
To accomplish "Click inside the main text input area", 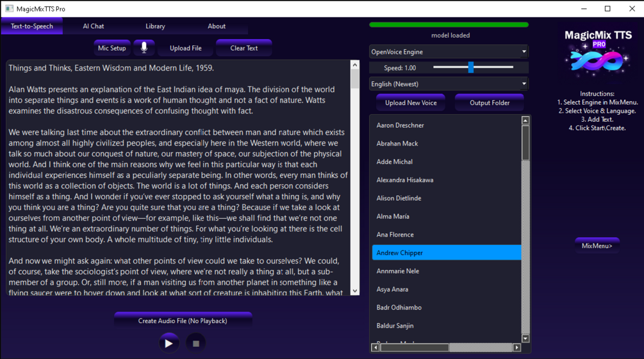I will pos(179,178).
